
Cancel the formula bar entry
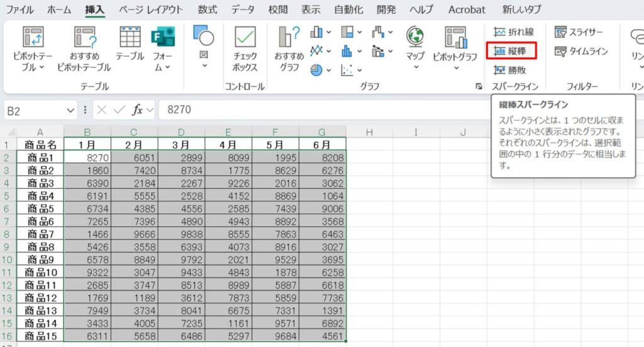(102, 110)
